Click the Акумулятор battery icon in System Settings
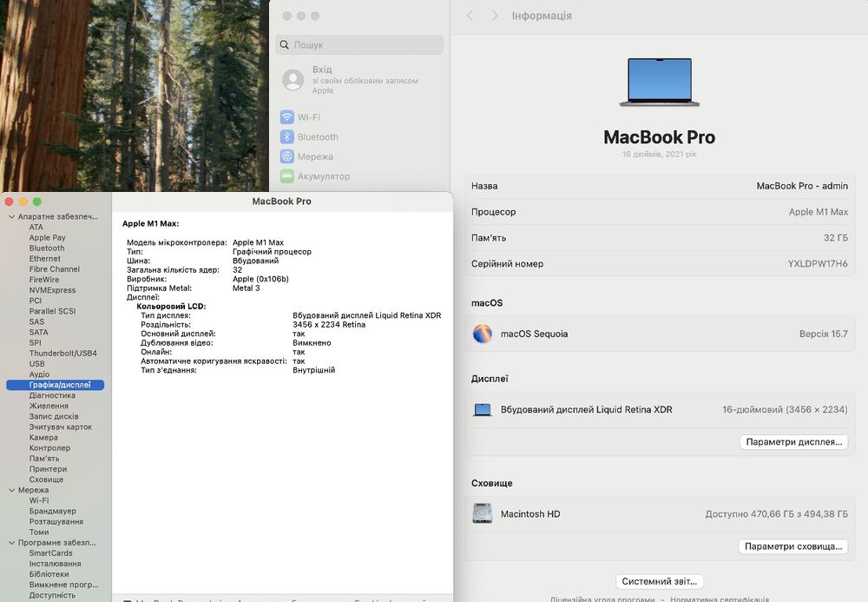868x602 pixels. pos(286,176)
